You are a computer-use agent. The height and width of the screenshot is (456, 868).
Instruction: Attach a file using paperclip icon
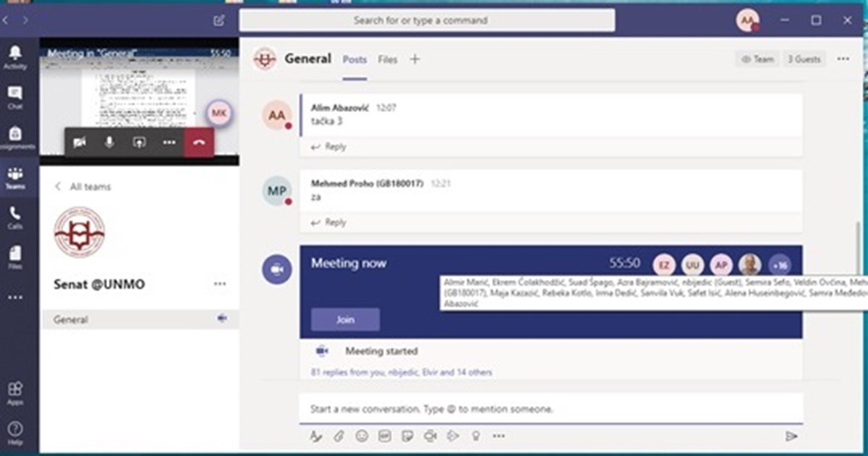point(339,436)
